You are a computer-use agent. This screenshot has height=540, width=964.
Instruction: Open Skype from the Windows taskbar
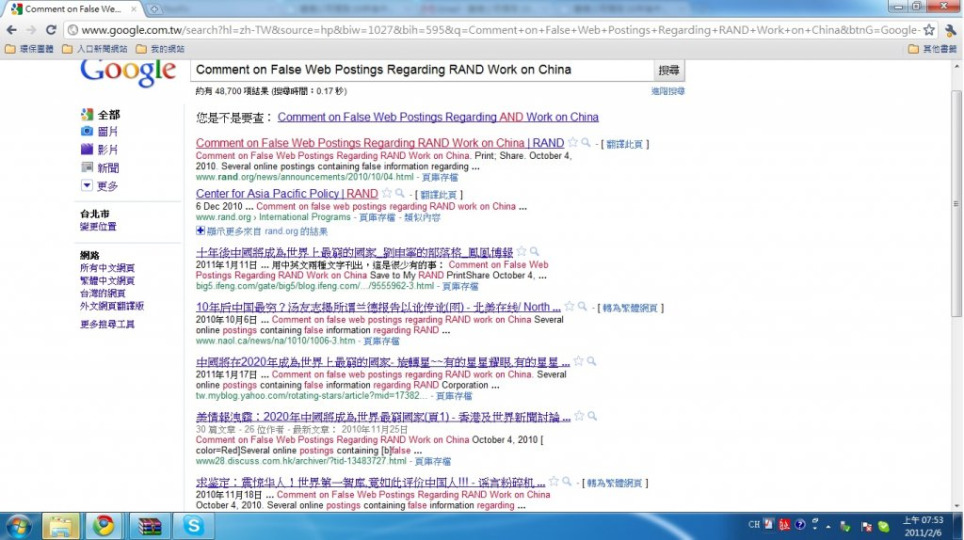[193, 524]
